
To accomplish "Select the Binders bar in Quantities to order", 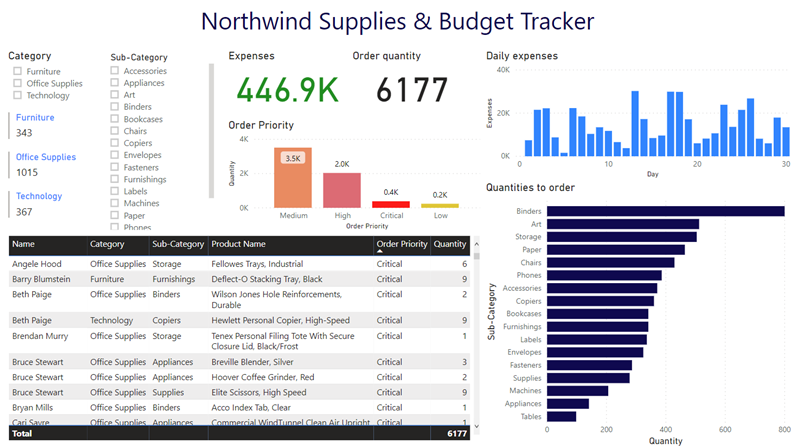I will 665,211.
